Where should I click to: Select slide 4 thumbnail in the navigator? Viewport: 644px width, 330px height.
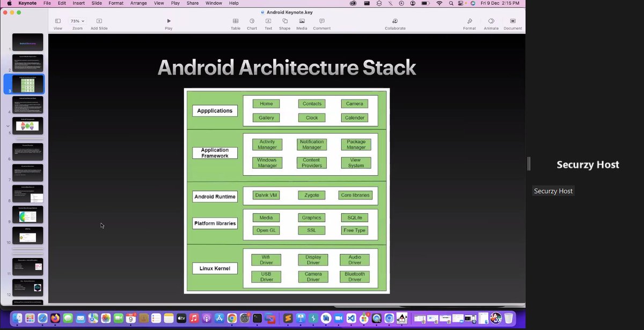point(28,105)
